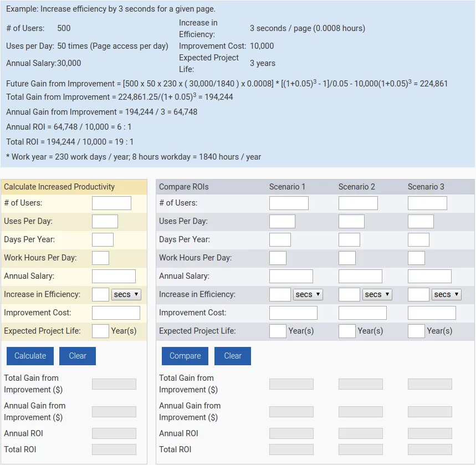Select Scenario 1 Days Per Year field
Image resolution: width=476 pixels, height=465 pixels.
click(x=280, y=239)
